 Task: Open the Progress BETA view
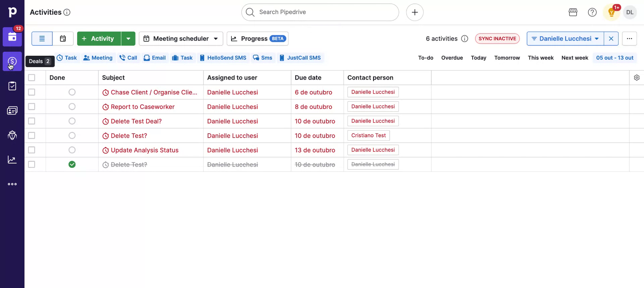(258, 39)
